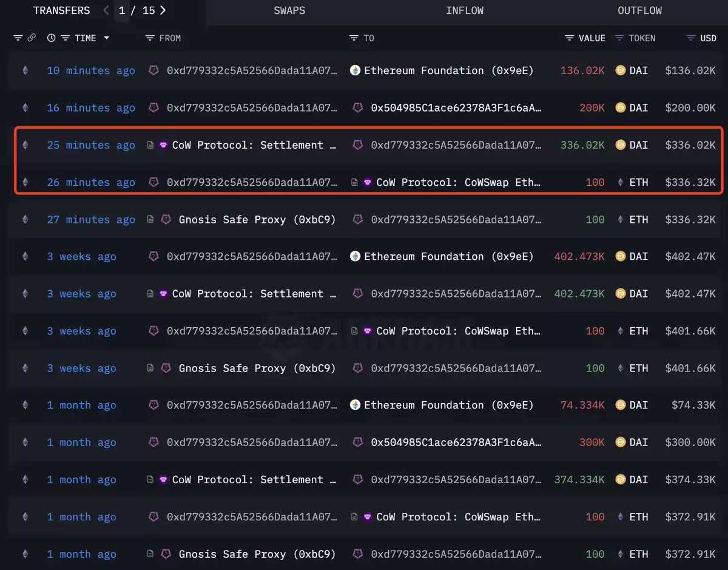Go to previous transfers page arrow
The image size is (728, 570).
point(106,10)
